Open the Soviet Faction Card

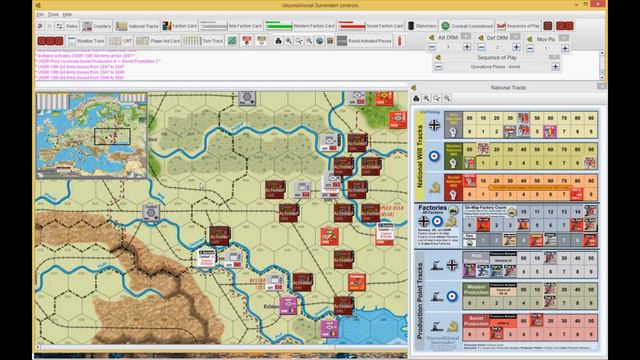pos(371,26)
